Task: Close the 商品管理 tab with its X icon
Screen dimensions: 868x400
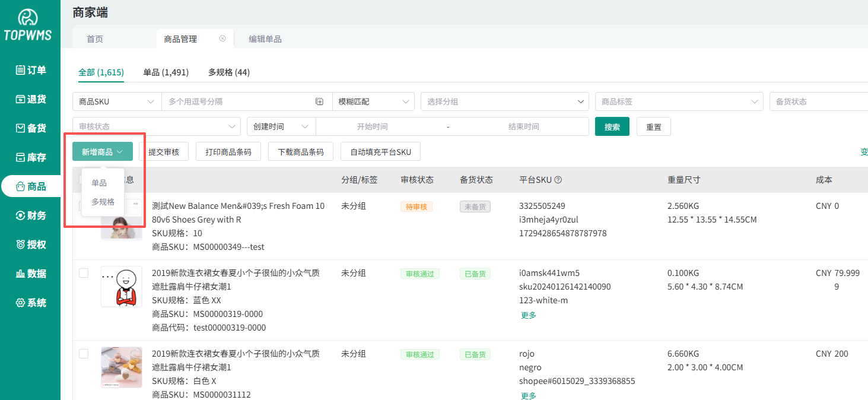Action: tap(222, 39)
